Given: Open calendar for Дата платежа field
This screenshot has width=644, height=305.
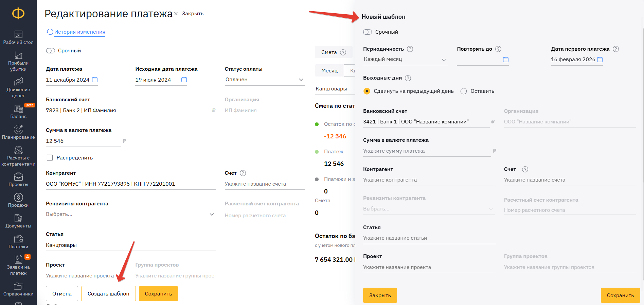Looking at the screenshot, I should click(x=95, y=80).
